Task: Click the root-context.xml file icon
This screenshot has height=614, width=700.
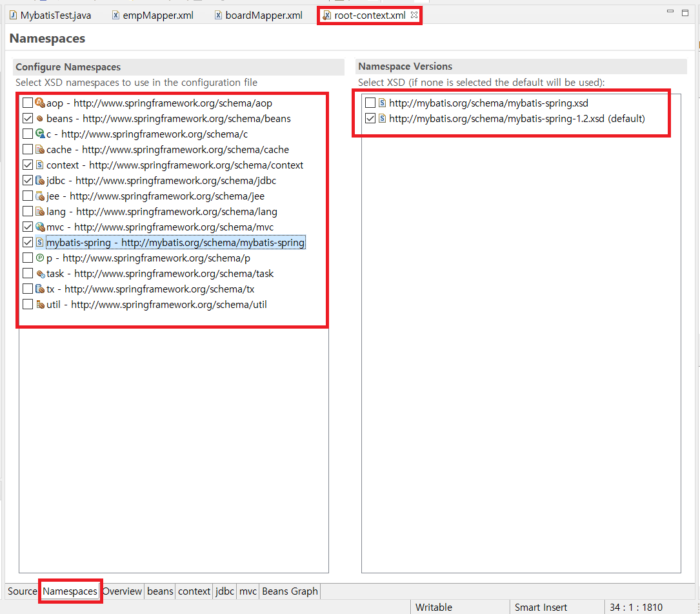Action: click(327, 15)
